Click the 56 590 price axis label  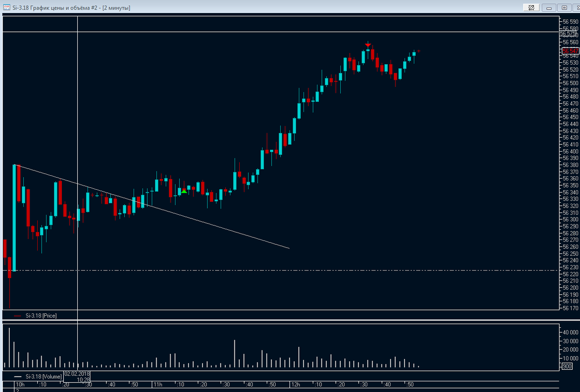coord(569,22)
